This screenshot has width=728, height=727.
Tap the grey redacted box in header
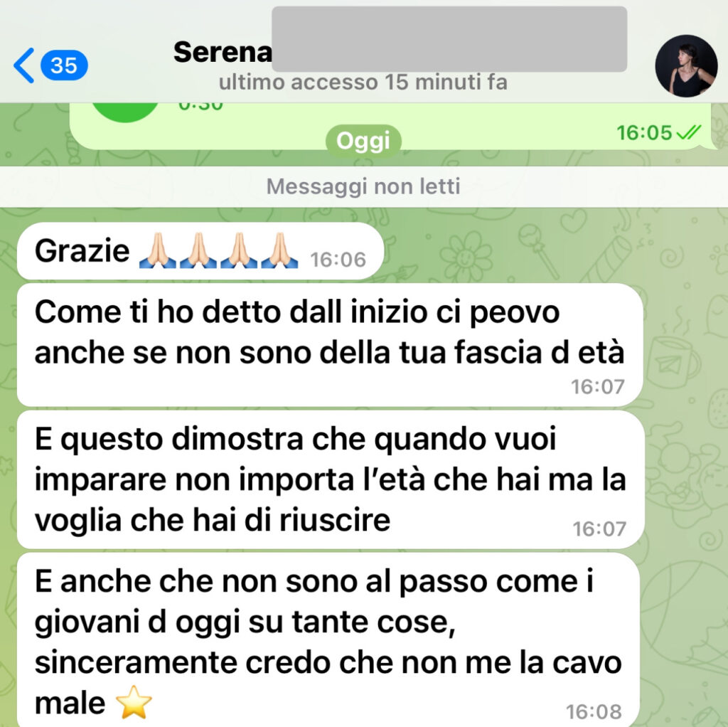coord(449,39)
